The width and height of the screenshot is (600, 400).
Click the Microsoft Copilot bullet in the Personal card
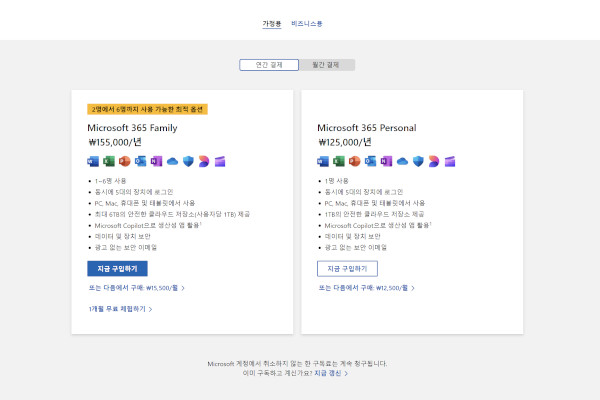click(378, 225)
